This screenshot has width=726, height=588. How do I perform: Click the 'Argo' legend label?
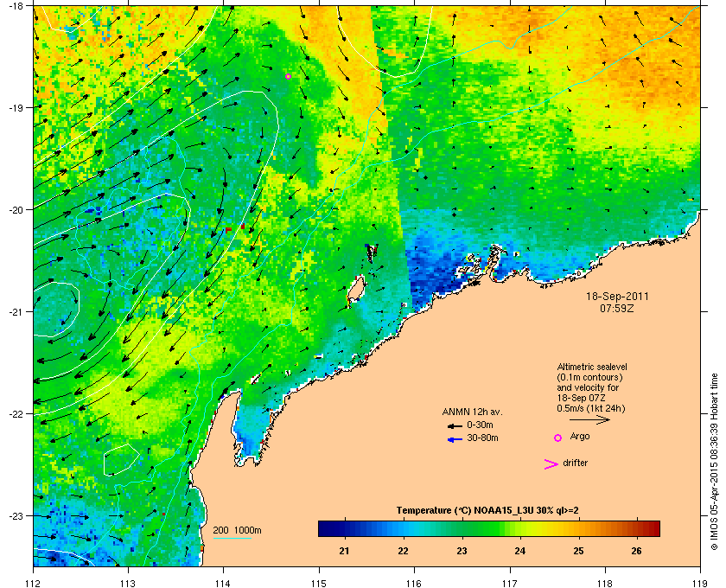580,437
